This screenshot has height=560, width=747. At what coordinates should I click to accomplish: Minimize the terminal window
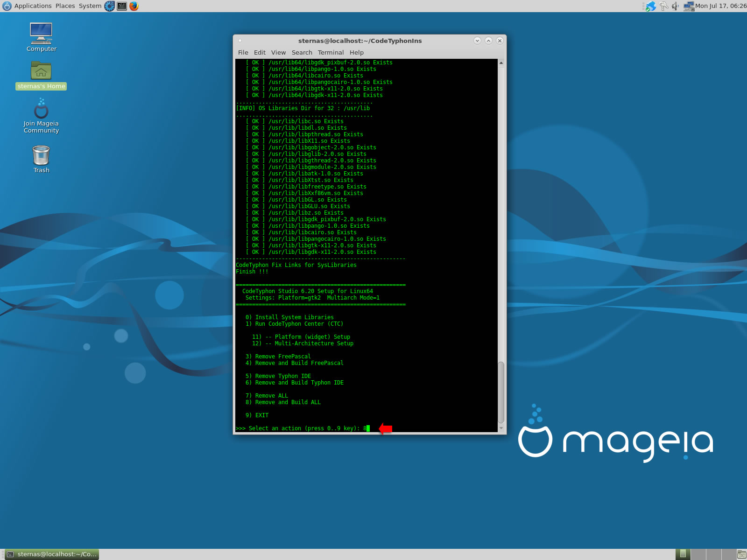pos(477,41)
